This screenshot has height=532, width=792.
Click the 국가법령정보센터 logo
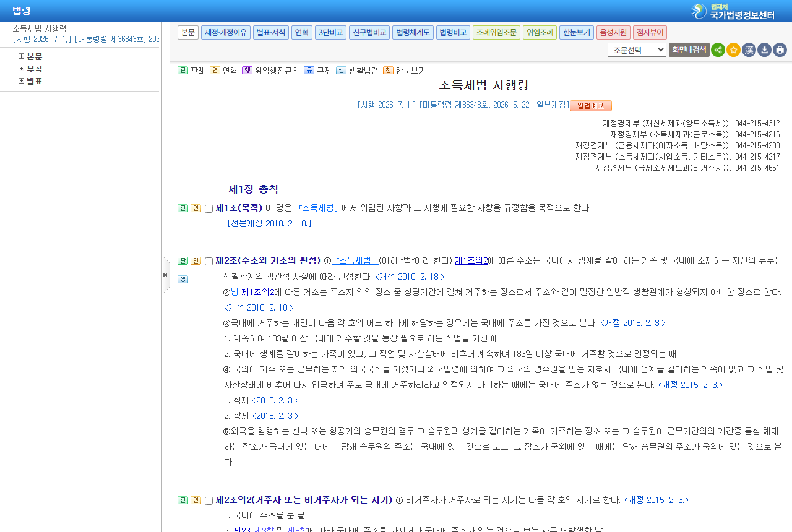coord(733,11)
